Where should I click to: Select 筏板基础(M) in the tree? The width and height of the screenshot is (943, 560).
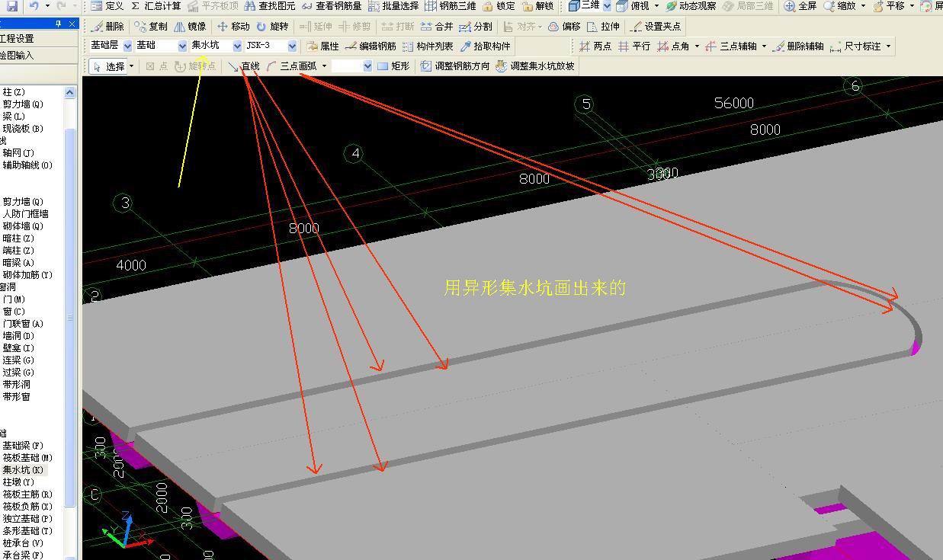coord(27,458)
